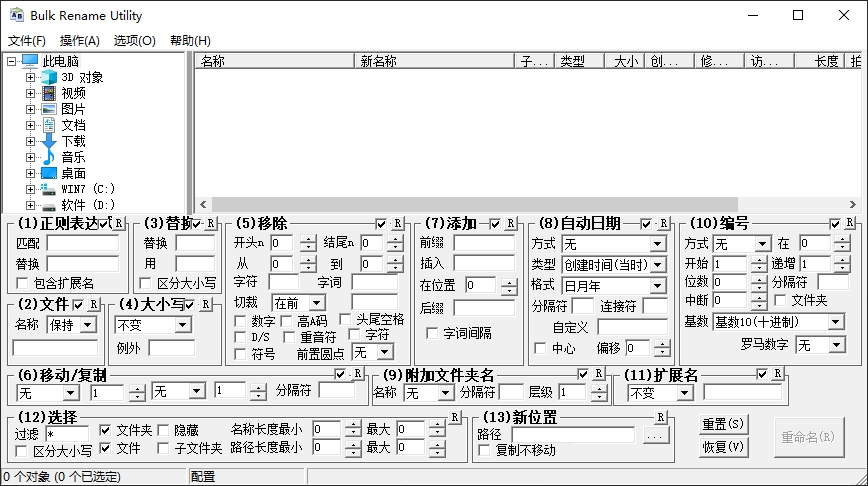The width and height of the screenshot is (868, 486).
Task: Click the 过滤 filter input field
Action: (67, 434)
